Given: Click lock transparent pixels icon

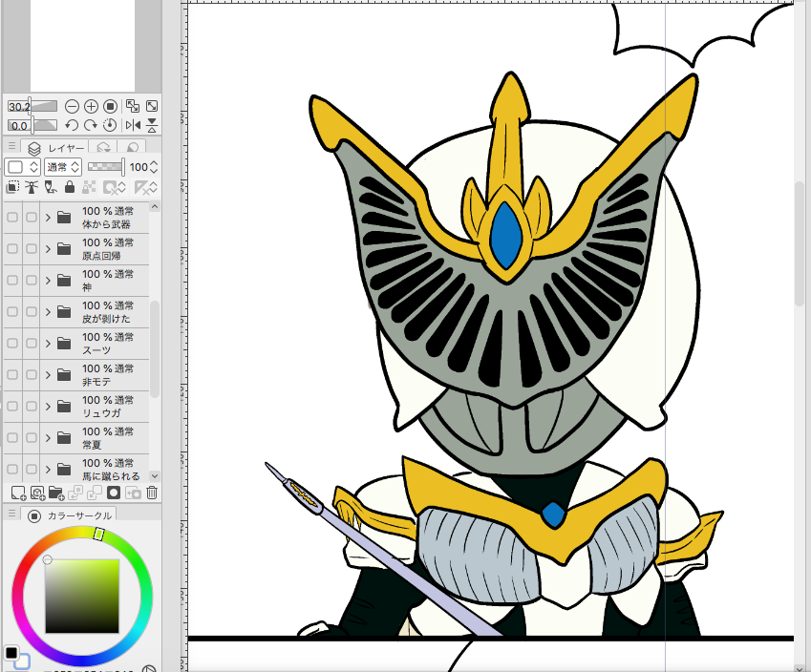Looking at the screenshot, I should (x=89, y=187).
